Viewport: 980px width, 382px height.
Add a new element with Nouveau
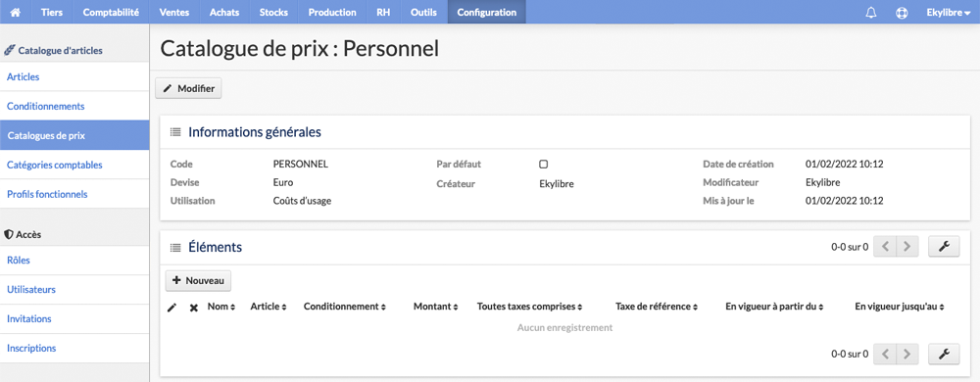click(x=198, y=281)
